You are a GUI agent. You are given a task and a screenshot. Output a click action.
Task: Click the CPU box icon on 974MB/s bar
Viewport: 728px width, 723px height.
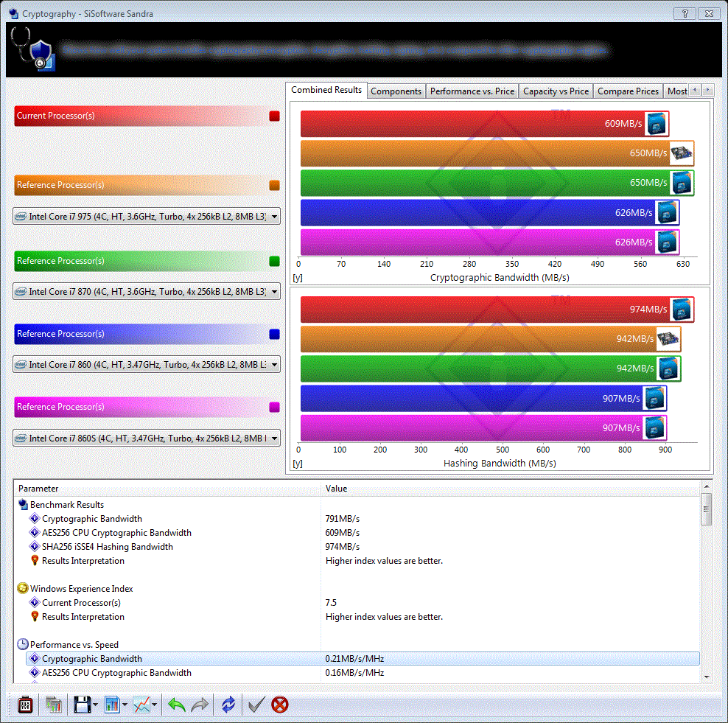pyautogui.click(x=682, y=310)
